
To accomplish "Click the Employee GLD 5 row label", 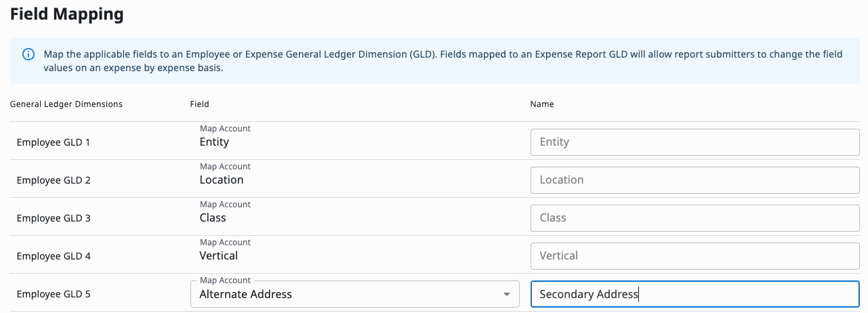I will [x=54, y=294].
